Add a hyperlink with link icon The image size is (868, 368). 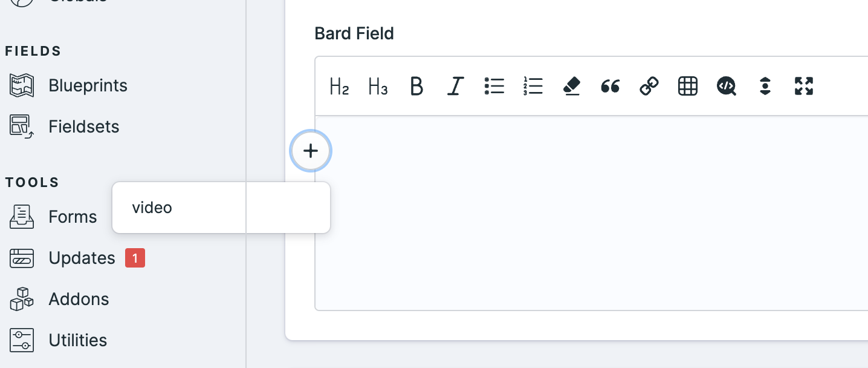pyautogui.click(x=649, y=87)
